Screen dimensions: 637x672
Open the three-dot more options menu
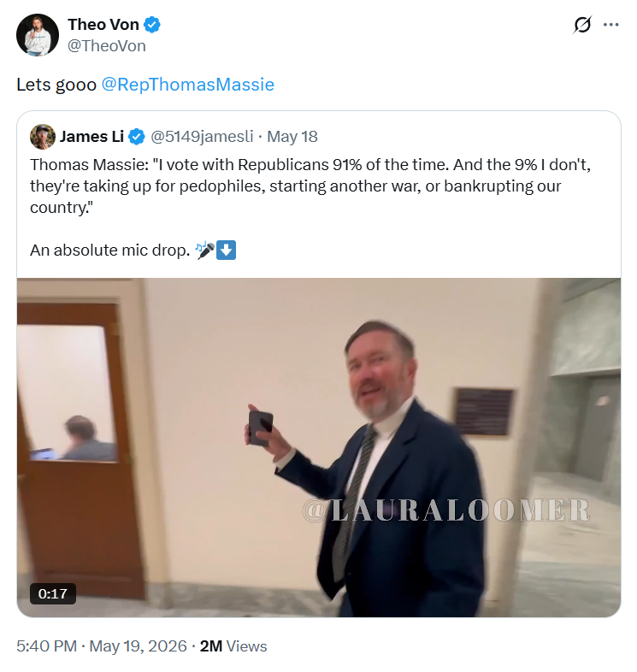point(610,25)
